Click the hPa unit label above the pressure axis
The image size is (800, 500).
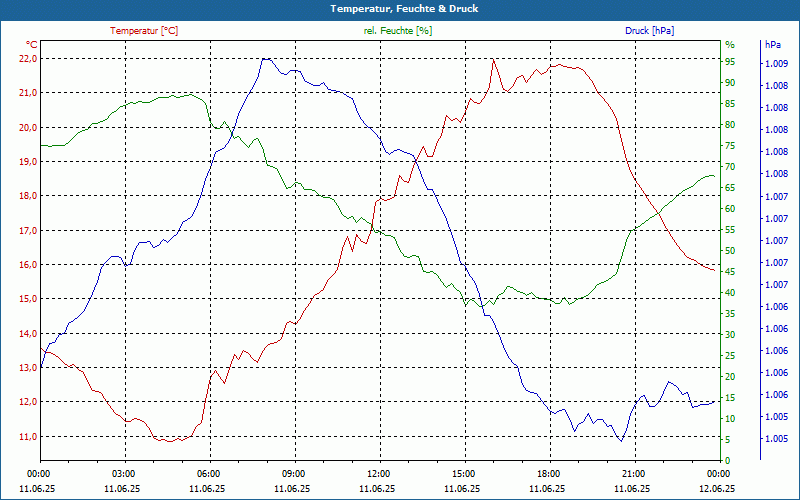[773, 45]
